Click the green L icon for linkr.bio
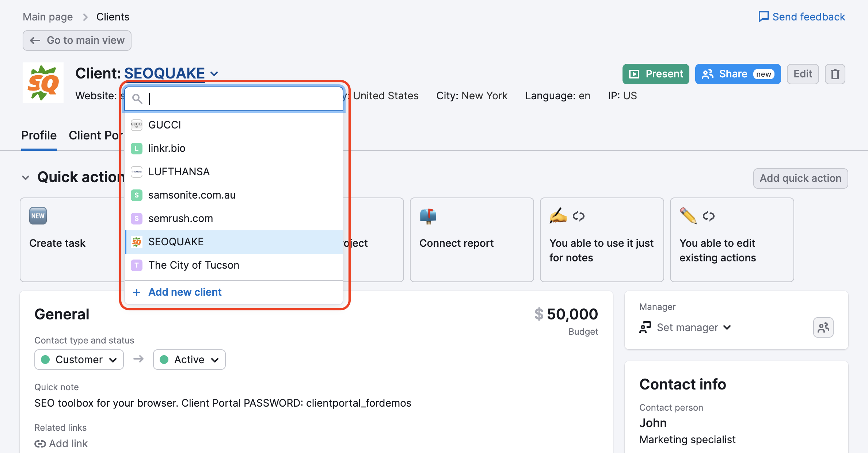This screenshot has width=868, height=453. 137,148
